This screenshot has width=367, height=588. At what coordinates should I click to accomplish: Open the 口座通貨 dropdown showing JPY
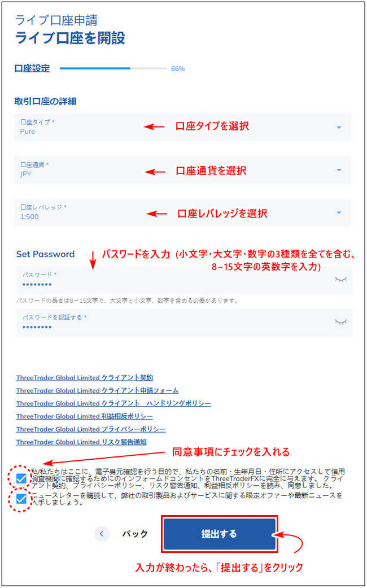pyautogui.click(x=182, y=170)
